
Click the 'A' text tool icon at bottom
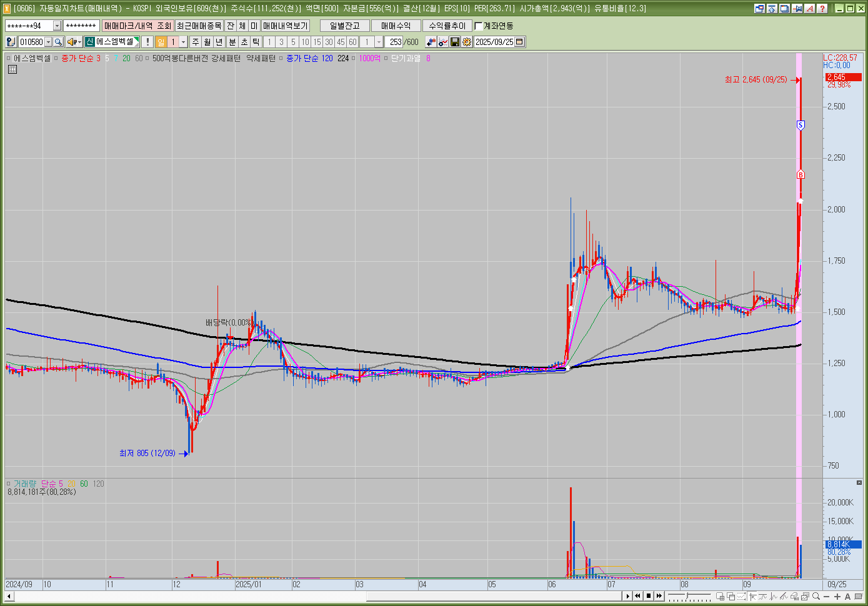(x=847, y=596)
